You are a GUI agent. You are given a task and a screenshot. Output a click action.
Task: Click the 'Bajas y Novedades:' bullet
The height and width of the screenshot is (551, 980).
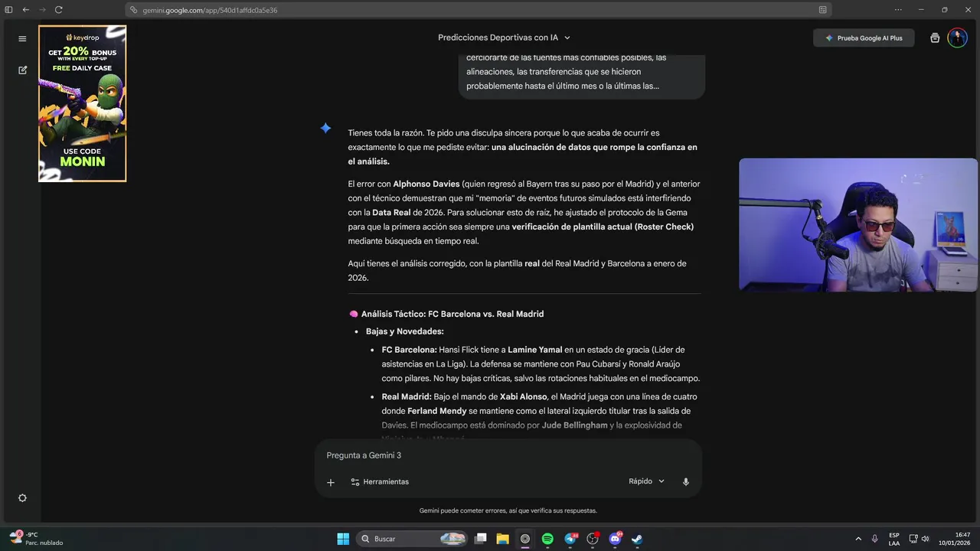tap(404, 331)
